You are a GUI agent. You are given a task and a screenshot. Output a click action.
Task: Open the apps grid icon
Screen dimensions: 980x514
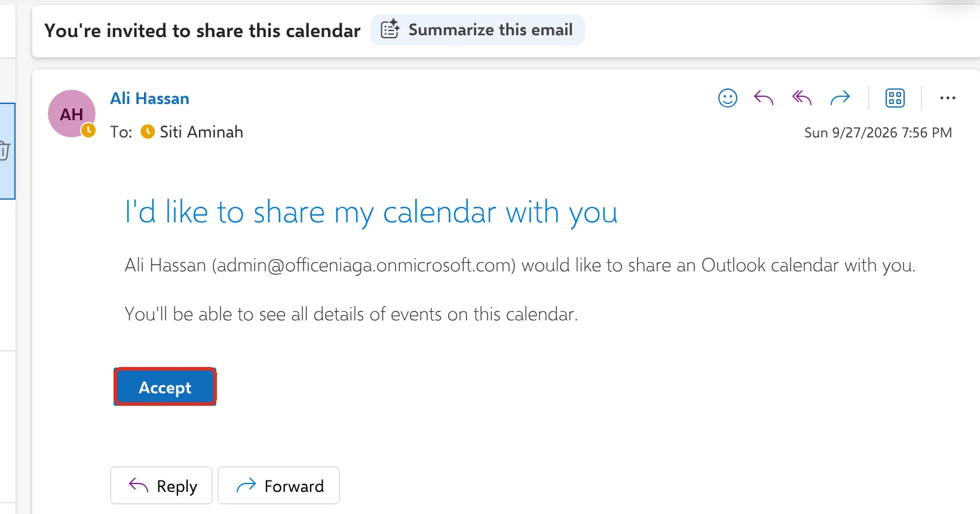[x=895, y=98]
